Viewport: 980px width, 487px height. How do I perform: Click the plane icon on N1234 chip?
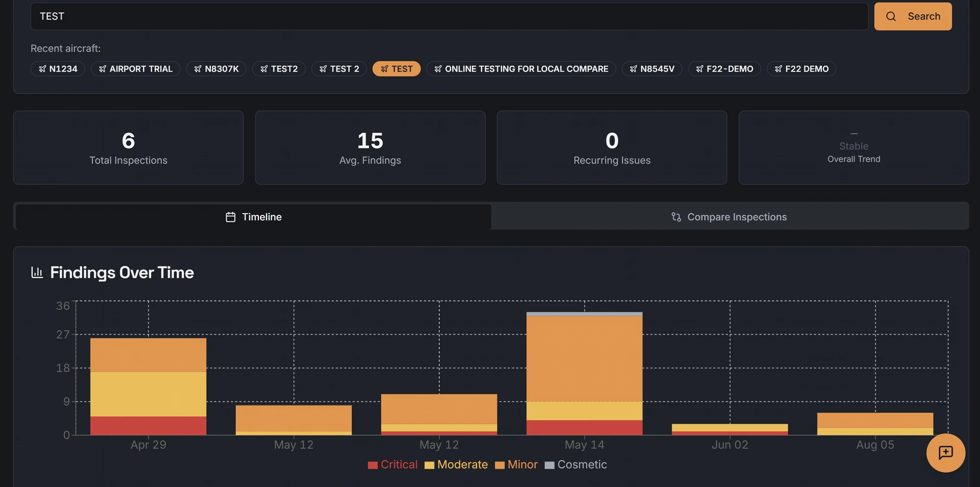point(43,69)
